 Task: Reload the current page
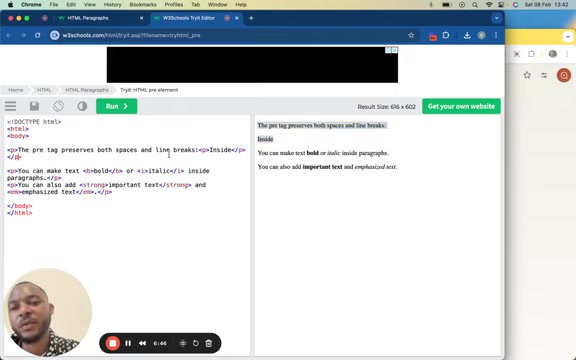[x=37, y=35]
